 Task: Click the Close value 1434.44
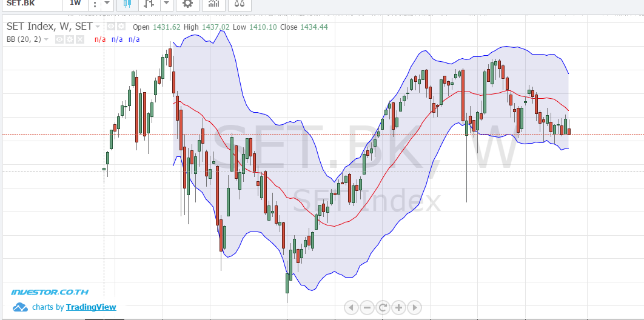pos(314,27)
